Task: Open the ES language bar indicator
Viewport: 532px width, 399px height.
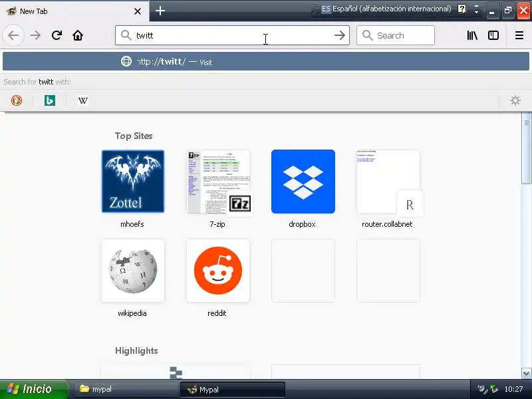Action: pyautogui.click(x=326, y=9)
